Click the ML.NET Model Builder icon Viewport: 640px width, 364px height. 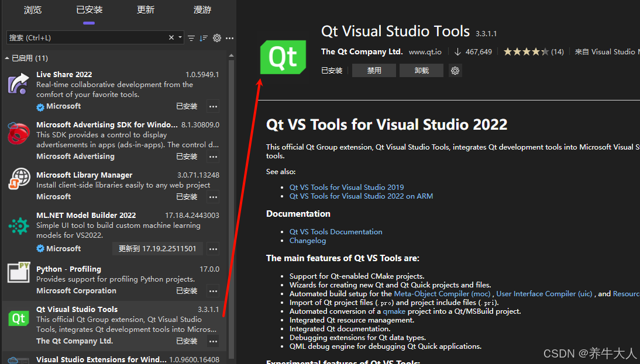coord(19,226)
